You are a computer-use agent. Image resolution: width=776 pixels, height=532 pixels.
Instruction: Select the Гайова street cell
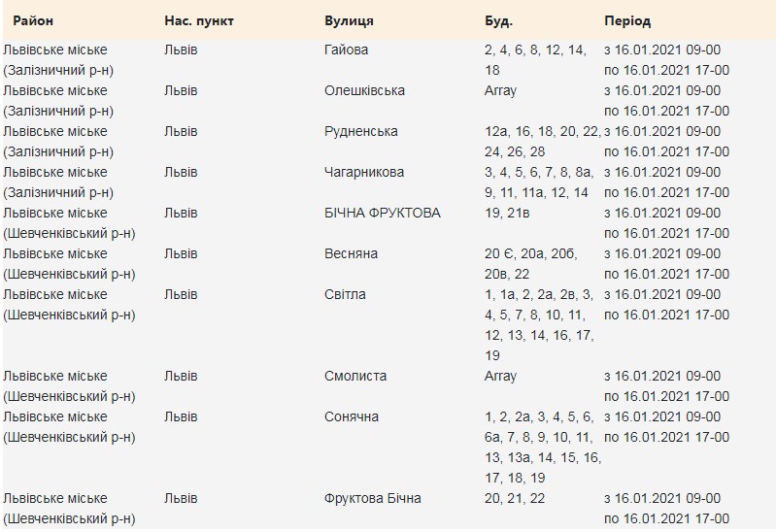click(346, 50)
